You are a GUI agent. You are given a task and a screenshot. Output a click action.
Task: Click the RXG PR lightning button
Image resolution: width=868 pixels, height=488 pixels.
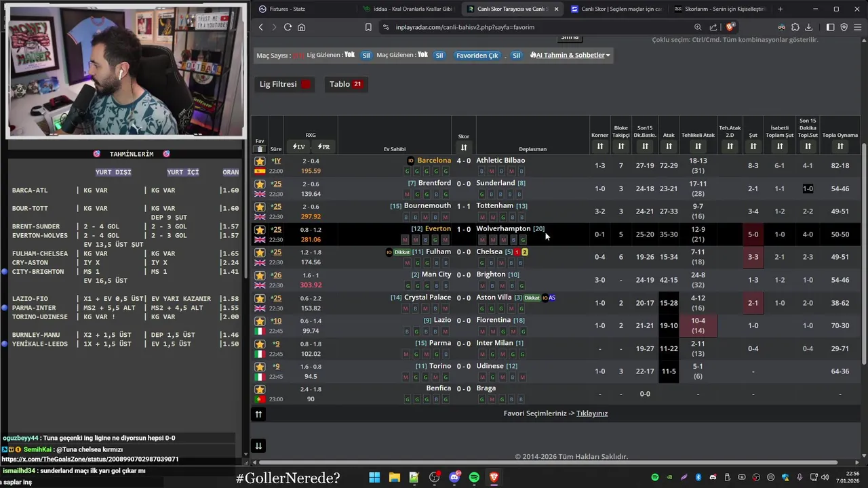(x=323, y=146)
